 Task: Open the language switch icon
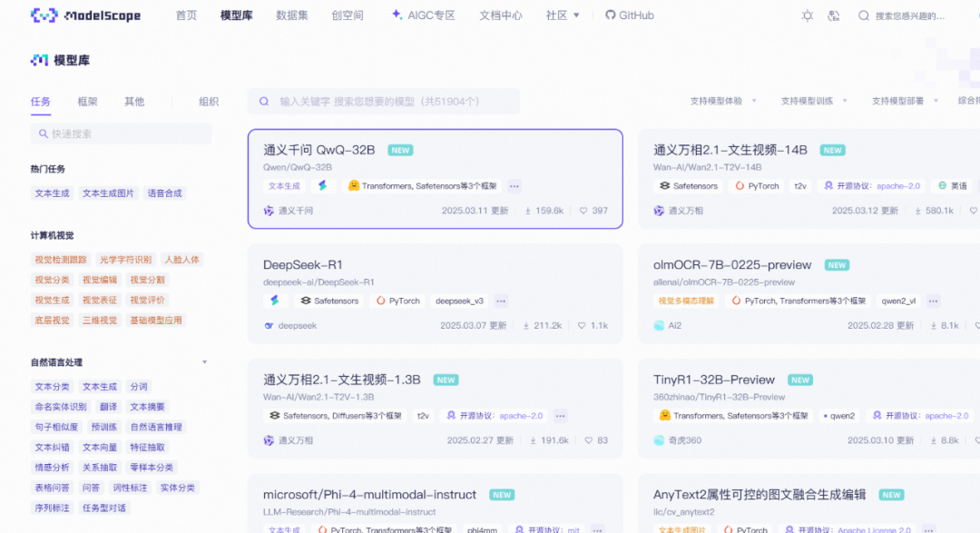(834, 15)
